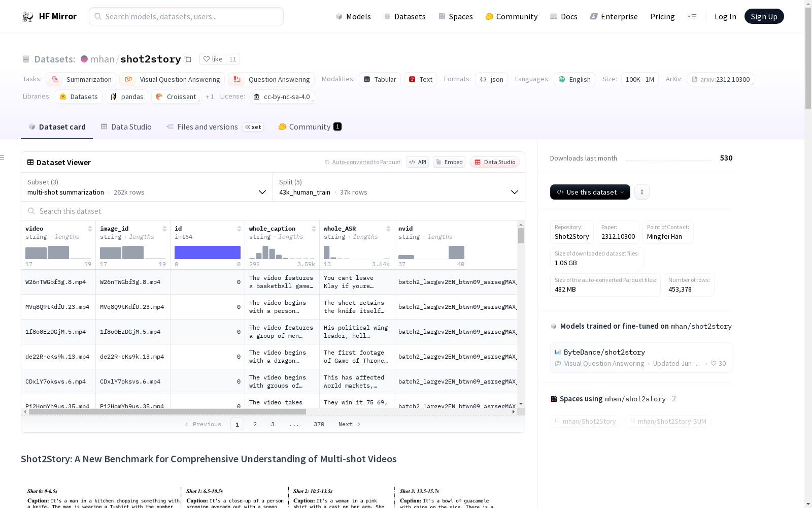
Task: Open the cc-by-nc-sa-4.0 license tag
Action: click(x=282, y=97)
